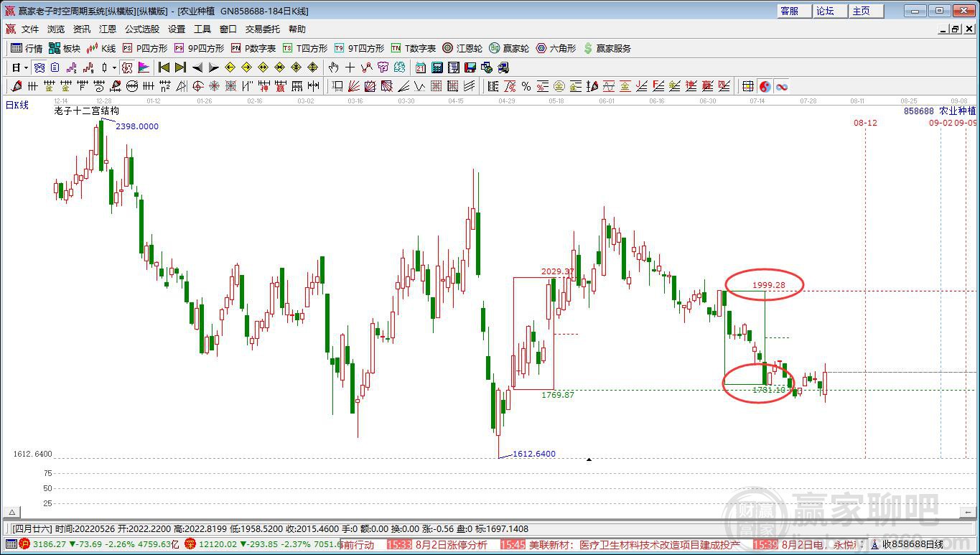Viewport: 980px width, 555px height.
Task: Click the 1612.6400 low price label
Action: tap(534, 454)
